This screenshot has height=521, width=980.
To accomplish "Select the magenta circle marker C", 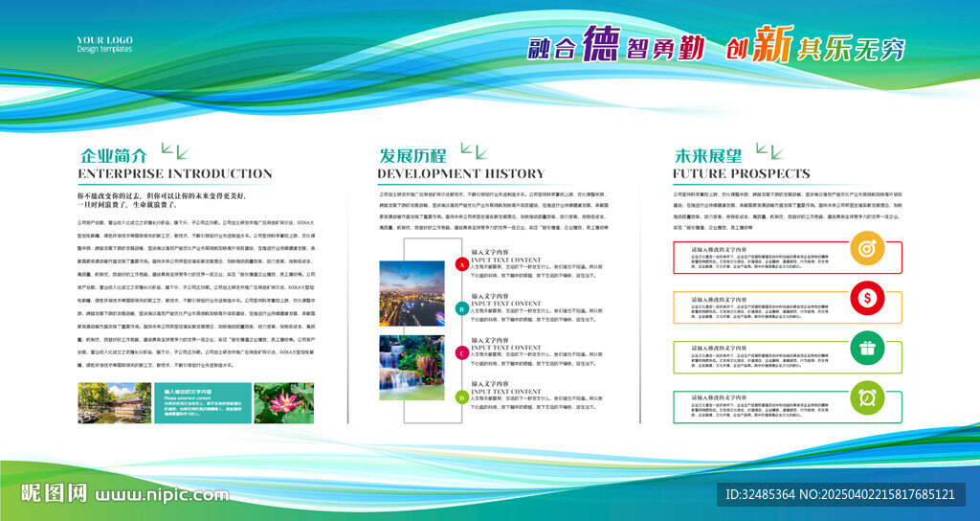I will (x=461, y=353).
